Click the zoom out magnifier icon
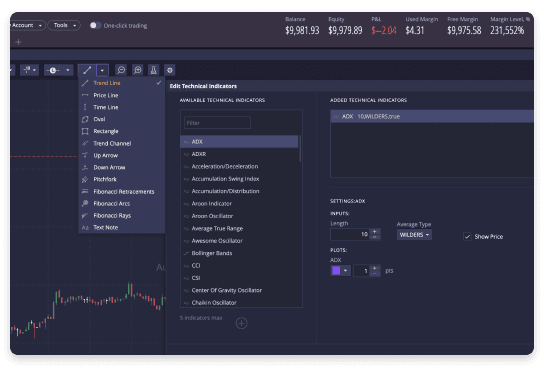The width and height of the screenshot is (544, 369). 121,70
